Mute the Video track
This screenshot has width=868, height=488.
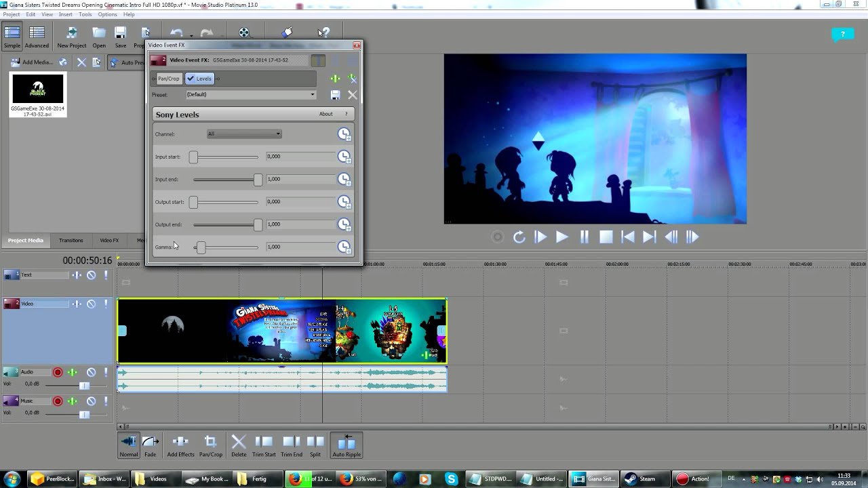coord(91,304)
